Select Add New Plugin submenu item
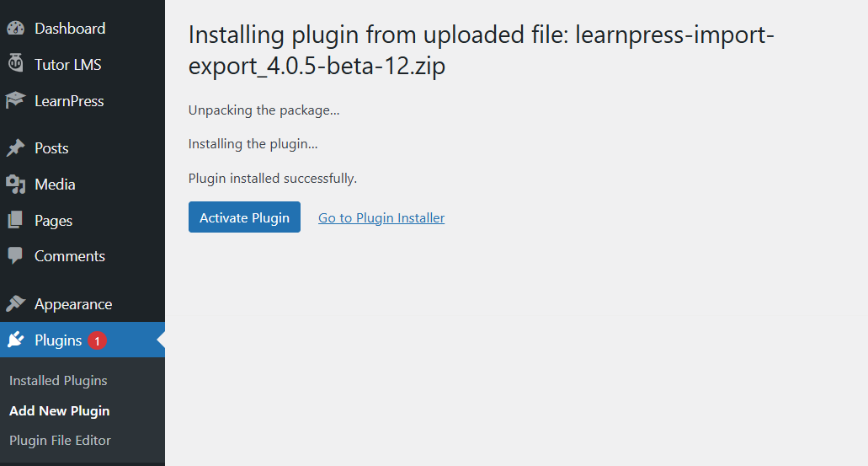Image resolution: width=868 pixels, height=466 pixels. click(59, 410)
